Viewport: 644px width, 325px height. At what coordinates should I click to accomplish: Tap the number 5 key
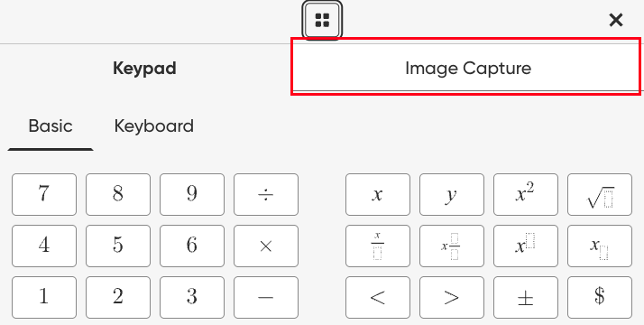tap(118, 246)
